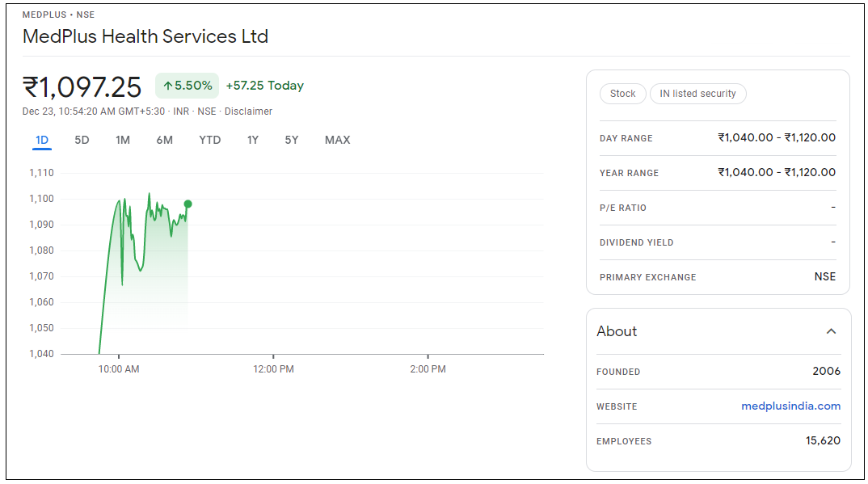Open the Disclaimer link

[249, 112]
